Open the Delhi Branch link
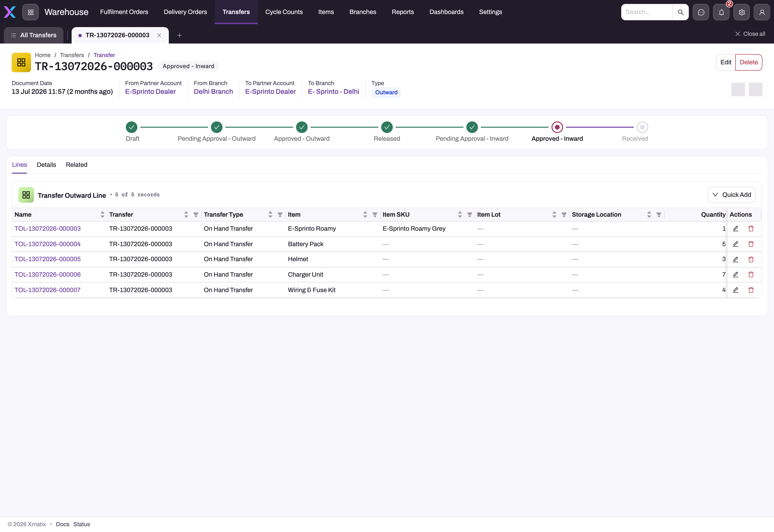Image resolution: width=774 pixels, height=532 pixels. pyautogui.click(x=213, y=92)
